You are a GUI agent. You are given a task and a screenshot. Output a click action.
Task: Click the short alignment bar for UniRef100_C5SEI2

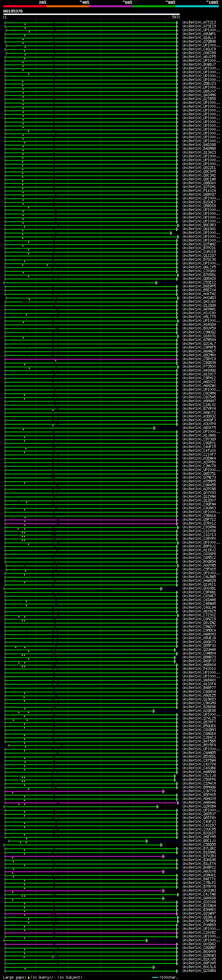[x=80, y=283]
